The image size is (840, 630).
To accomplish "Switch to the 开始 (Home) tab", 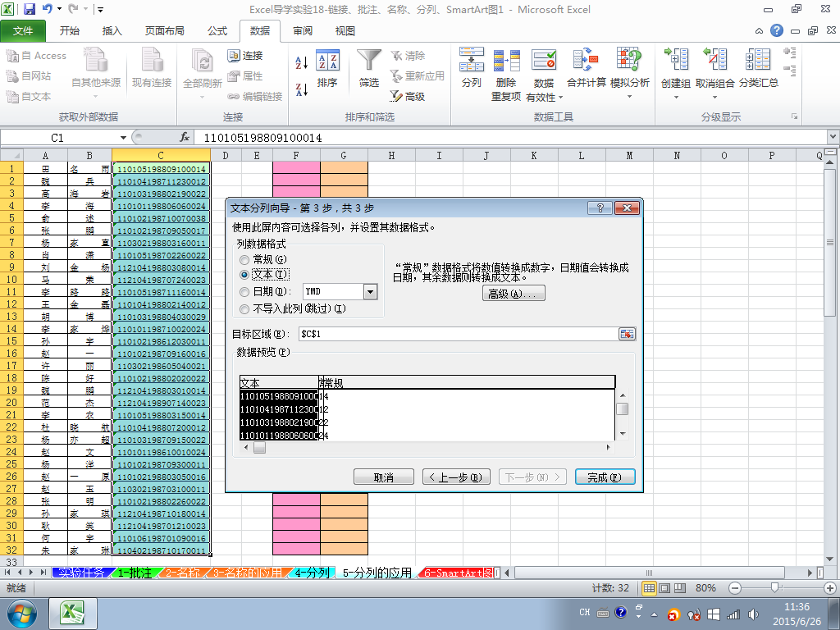I will pyautogui.click(x=69, y=30).
